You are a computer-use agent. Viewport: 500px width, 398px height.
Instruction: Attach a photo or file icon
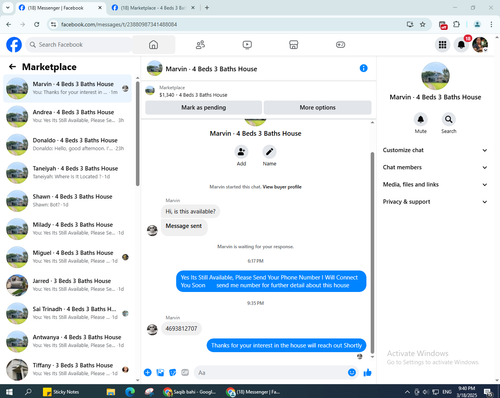point(160,372)
